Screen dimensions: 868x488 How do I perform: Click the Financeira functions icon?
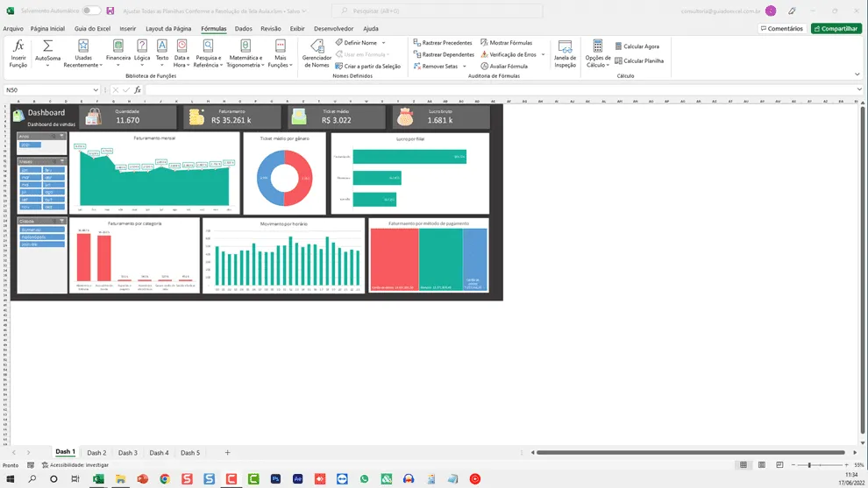(117, 53)
